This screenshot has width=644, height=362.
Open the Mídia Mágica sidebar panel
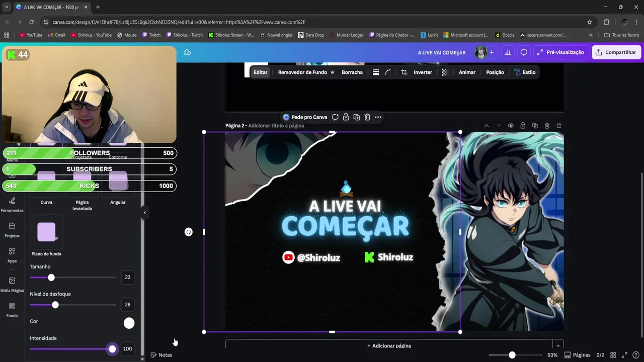(x=12, y=285)
